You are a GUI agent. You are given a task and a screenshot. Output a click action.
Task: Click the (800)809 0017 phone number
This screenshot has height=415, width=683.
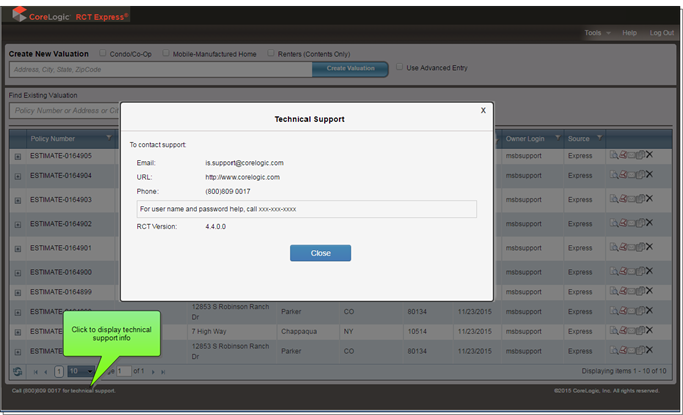(228, 192)
